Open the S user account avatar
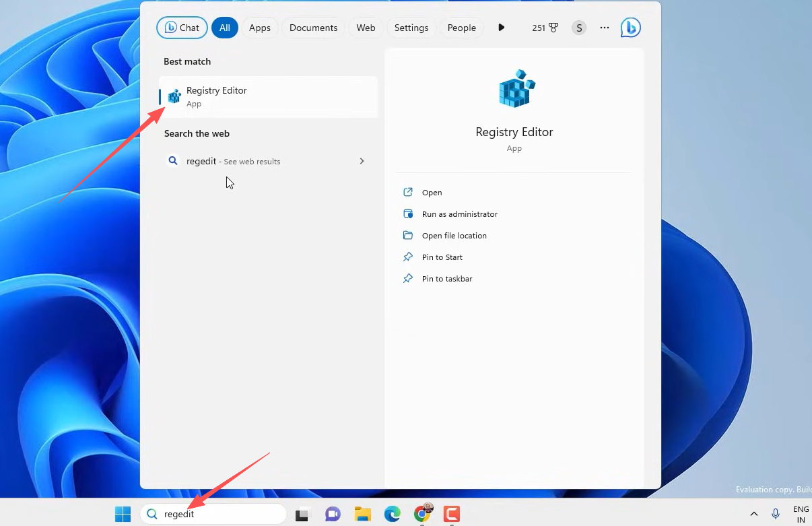The width and height of the screenshot is (812, 526). click(x=579, y=28)
